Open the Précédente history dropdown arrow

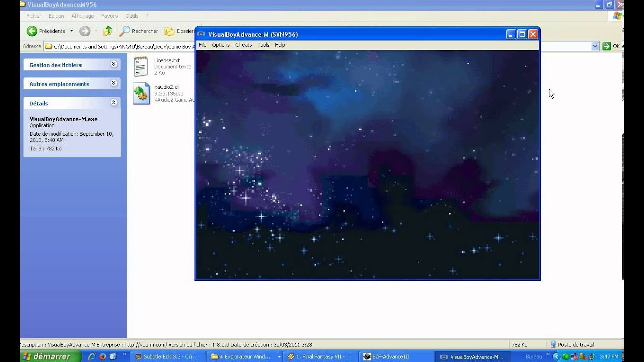71,31
